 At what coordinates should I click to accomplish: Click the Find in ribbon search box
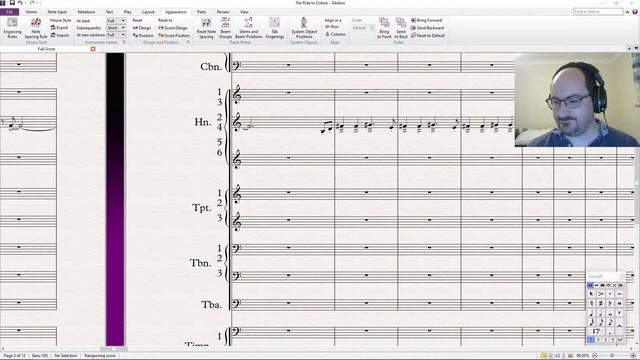[x=598, y=12]
